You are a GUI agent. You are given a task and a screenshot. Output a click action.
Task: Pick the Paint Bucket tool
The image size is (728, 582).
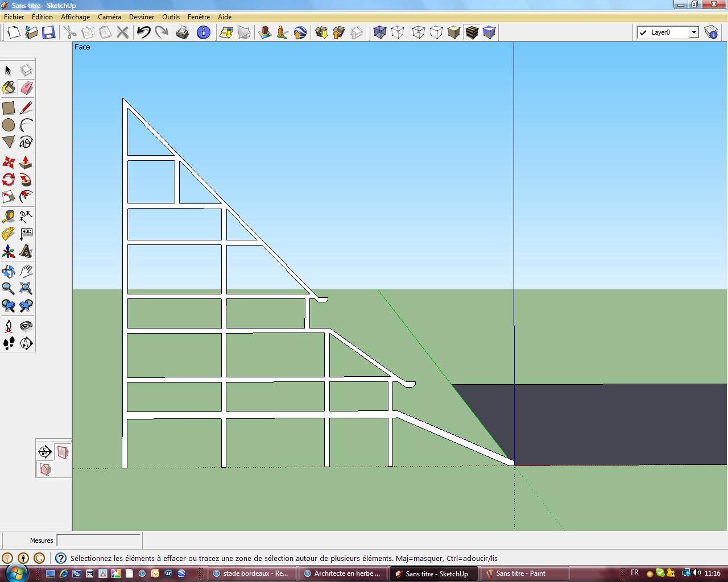tap(9, 88)
